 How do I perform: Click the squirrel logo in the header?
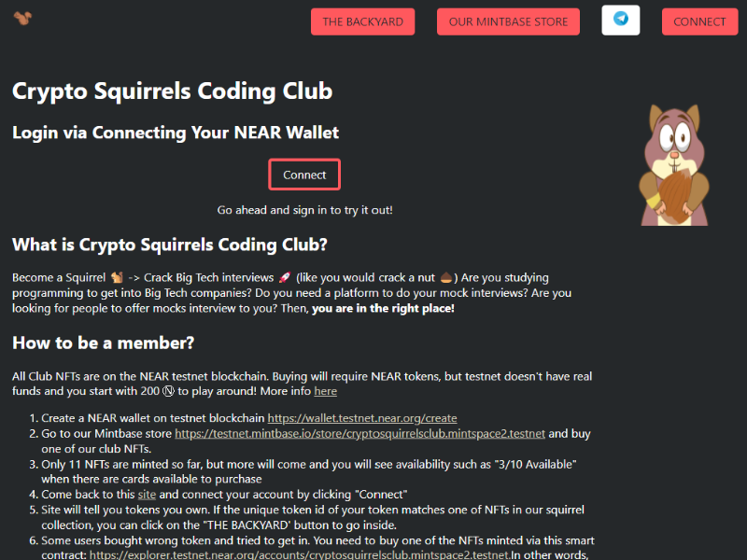(x=22, y=18)
